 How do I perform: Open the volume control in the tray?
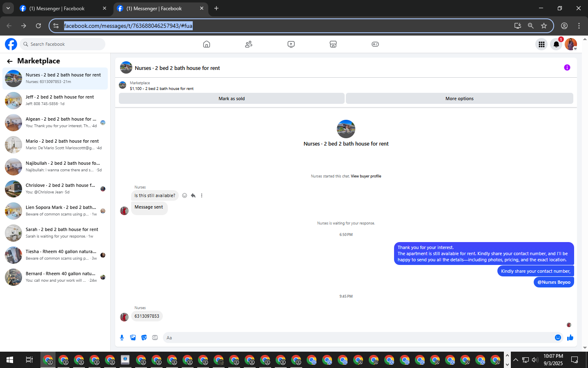pos(535,360)
